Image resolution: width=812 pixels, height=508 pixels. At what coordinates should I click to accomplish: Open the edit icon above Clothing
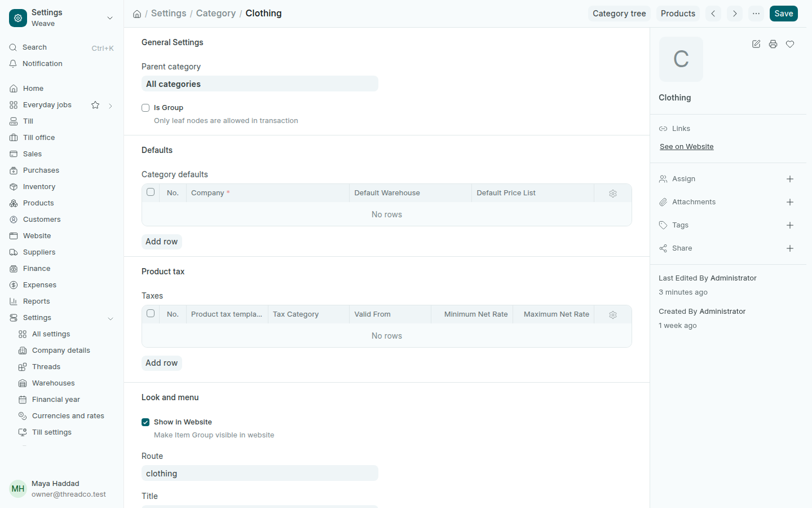click(x=756, y=44)
